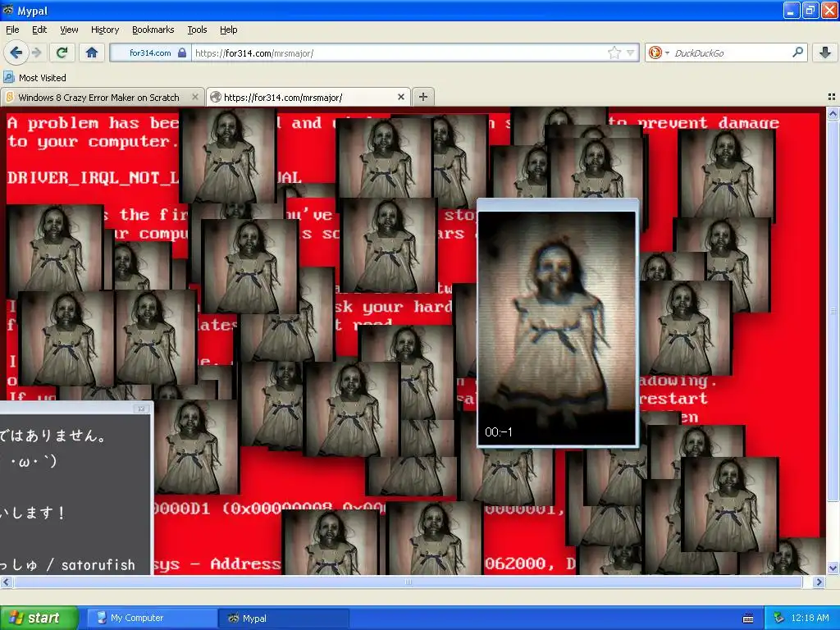Bookmark this page with the star icon
This screenshot has height=630, width=840.
614,52
